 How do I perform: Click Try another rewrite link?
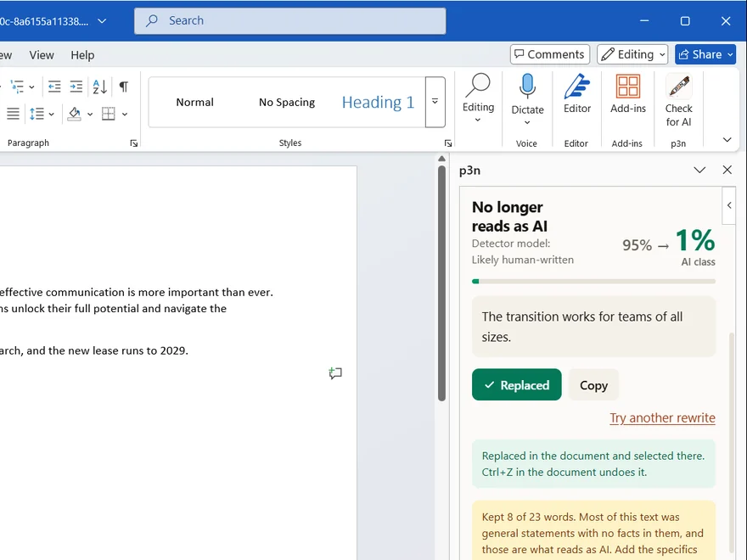(662, 417)
